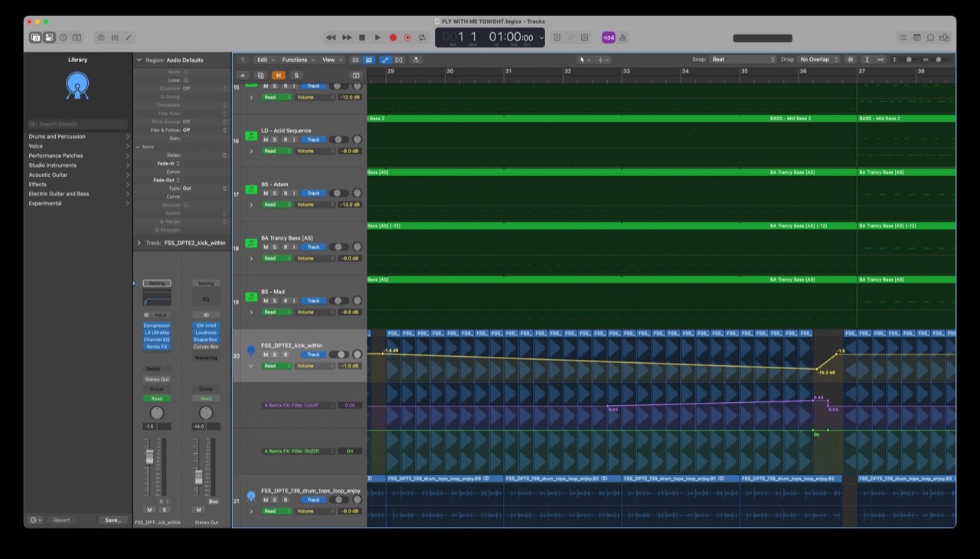Click the Catch Playhead button
Screen dimensions: 980x559
click(x=416, y=60)
